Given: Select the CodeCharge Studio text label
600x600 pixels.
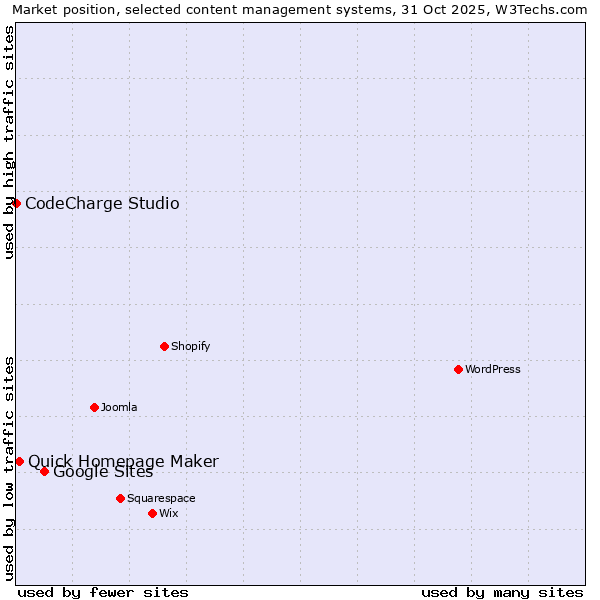Looking at the screenshot, I should [x=102, y=204].
